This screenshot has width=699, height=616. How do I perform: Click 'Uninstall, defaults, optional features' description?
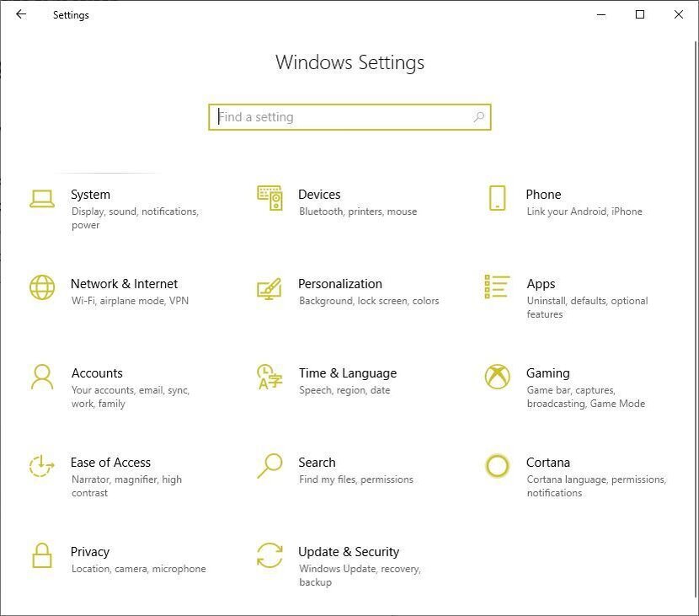pos(587,308)
